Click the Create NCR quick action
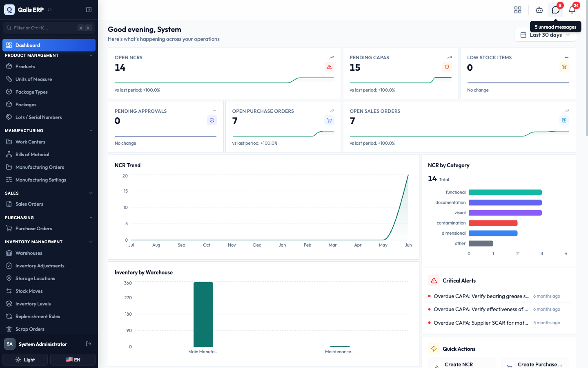The image size is (588, 368). [462, 363]
